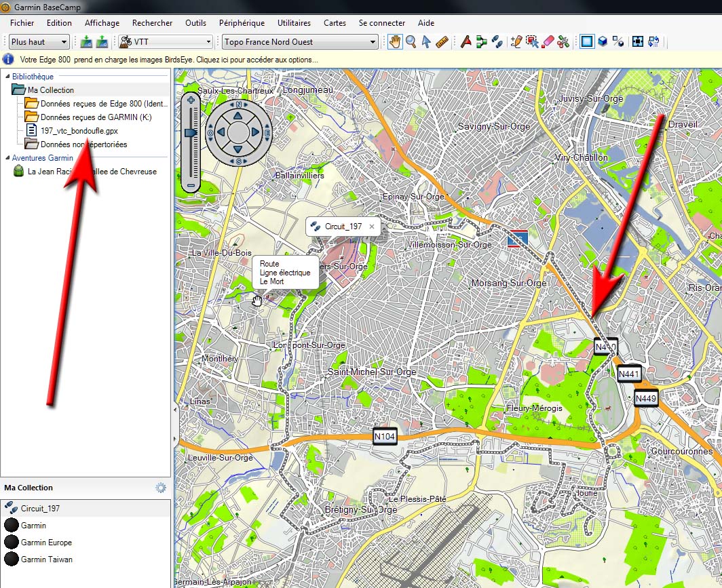The height and width of the screenshot is (588, 722).
Task: Select the new route tool
Action: tap(482, 42)
